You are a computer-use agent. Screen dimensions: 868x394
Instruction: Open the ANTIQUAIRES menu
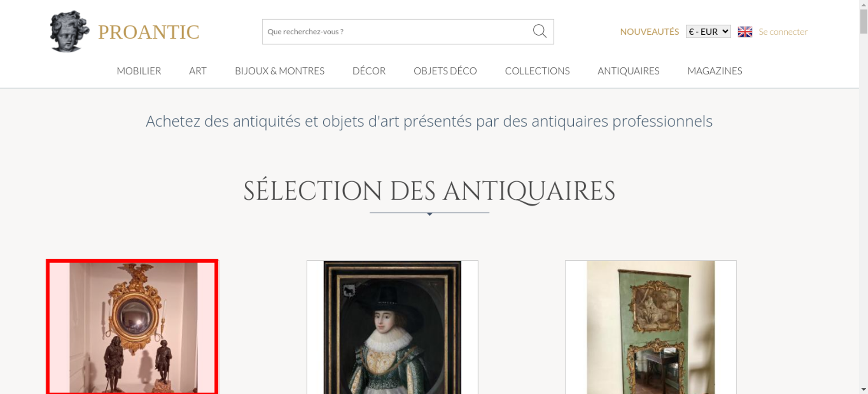pyautogui.click(x=628, y=71)
